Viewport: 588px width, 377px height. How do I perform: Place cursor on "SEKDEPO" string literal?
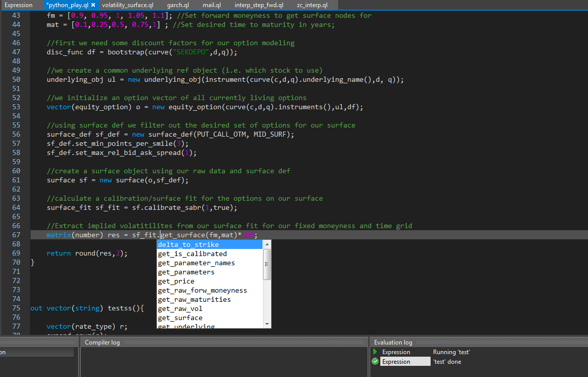tap(191, 52)
